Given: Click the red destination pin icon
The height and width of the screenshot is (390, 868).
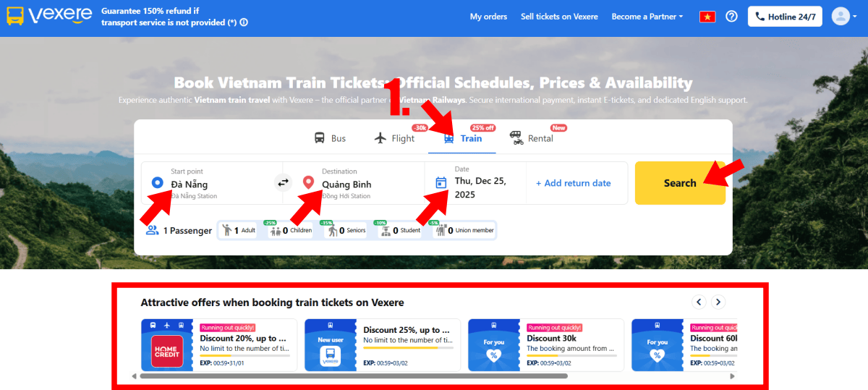Looking at the screenshot, I should 308,182.
